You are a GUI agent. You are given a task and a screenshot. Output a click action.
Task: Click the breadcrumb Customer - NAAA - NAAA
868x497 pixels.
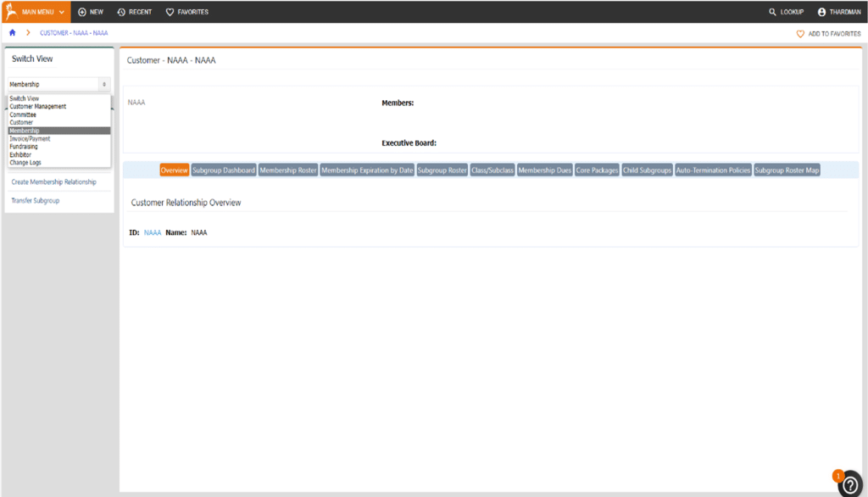coord(74,33)
